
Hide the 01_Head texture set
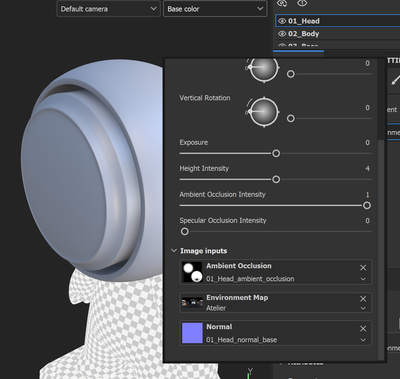tap(282, 21)
